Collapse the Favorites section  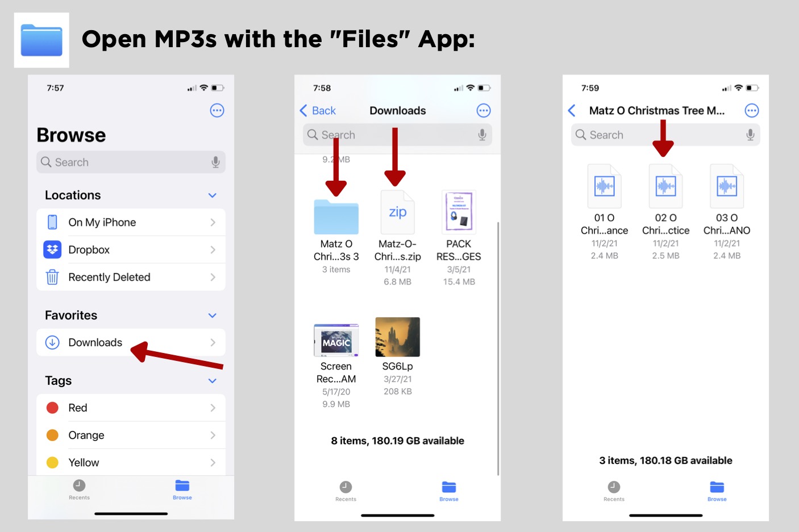[212, 315]
